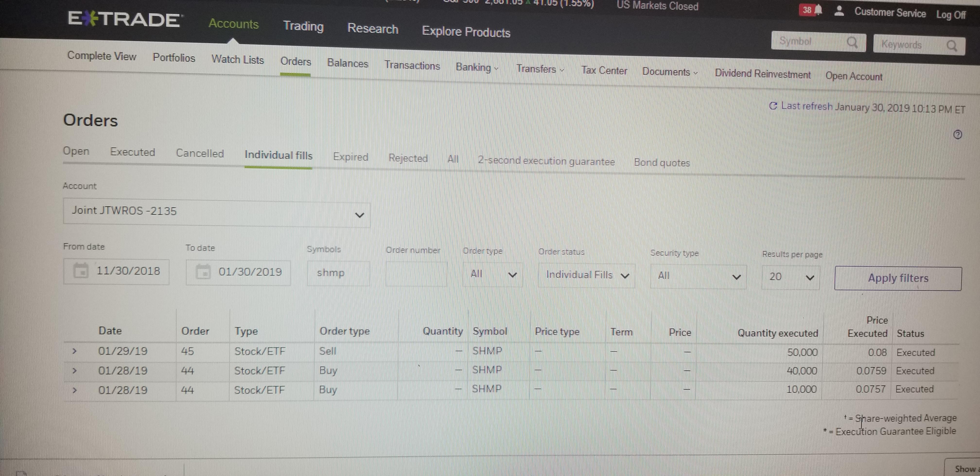
Task: Open the Order status dropdown
Action: pyautogui.click(x=586, y=275)
